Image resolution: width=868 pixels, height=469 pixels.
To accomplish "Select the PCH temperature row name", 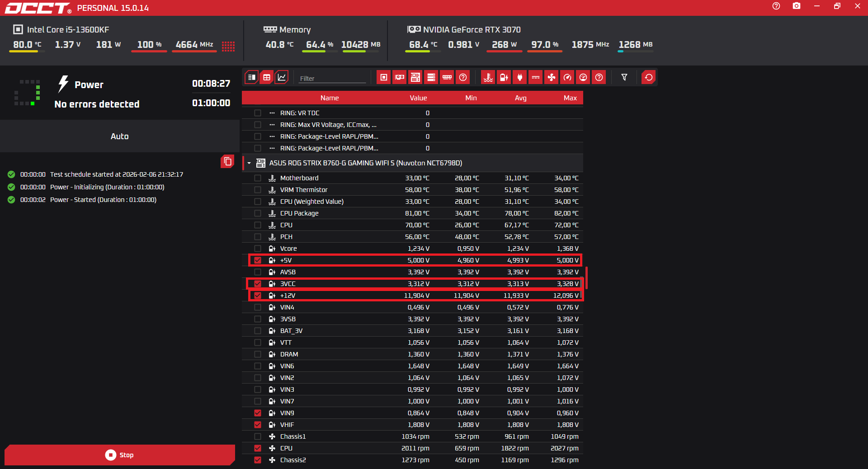I will (x=286, y=237).
